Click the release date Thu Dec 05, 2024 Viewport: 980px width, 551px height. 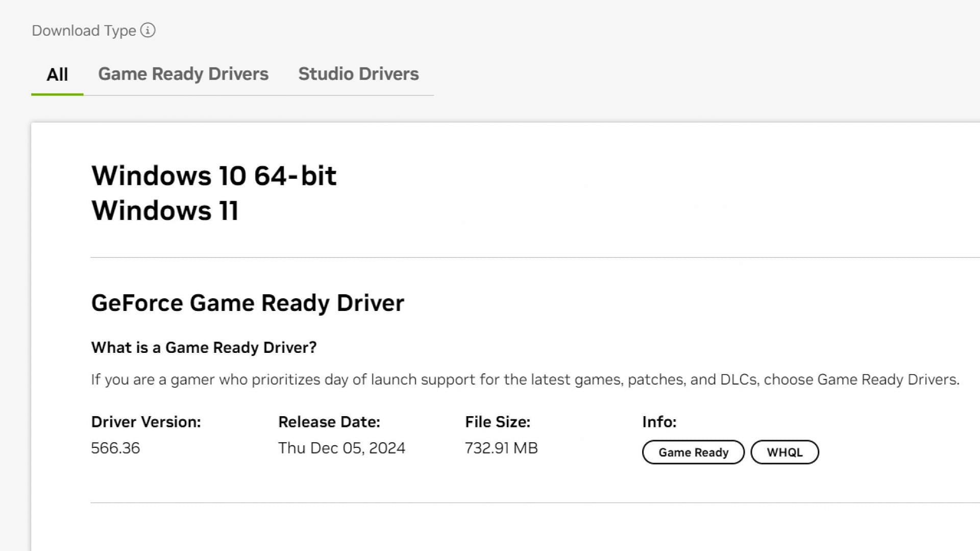coord(341,448)
